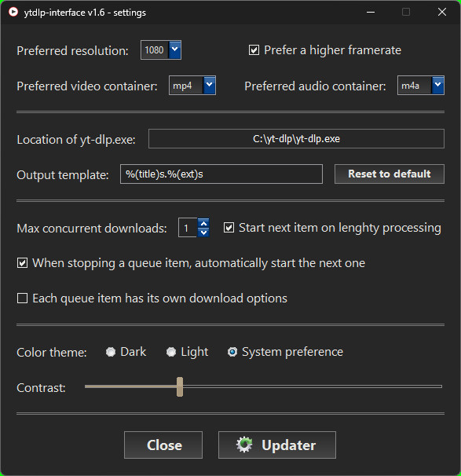
Task: Click the gear icon on Updater button
Action: (x=244, y=445)
